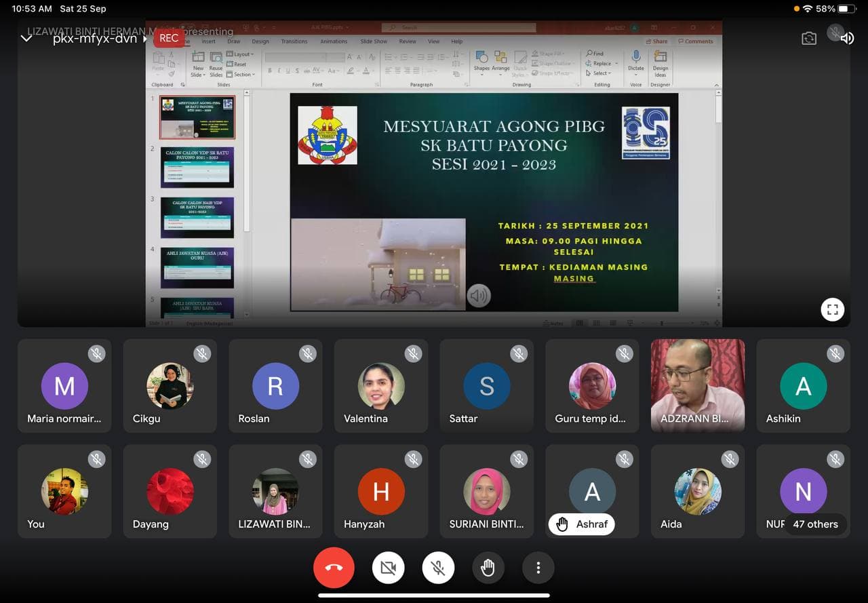
Task: Open the Slide Show ribbon tab
Action: tap(374, 41)
